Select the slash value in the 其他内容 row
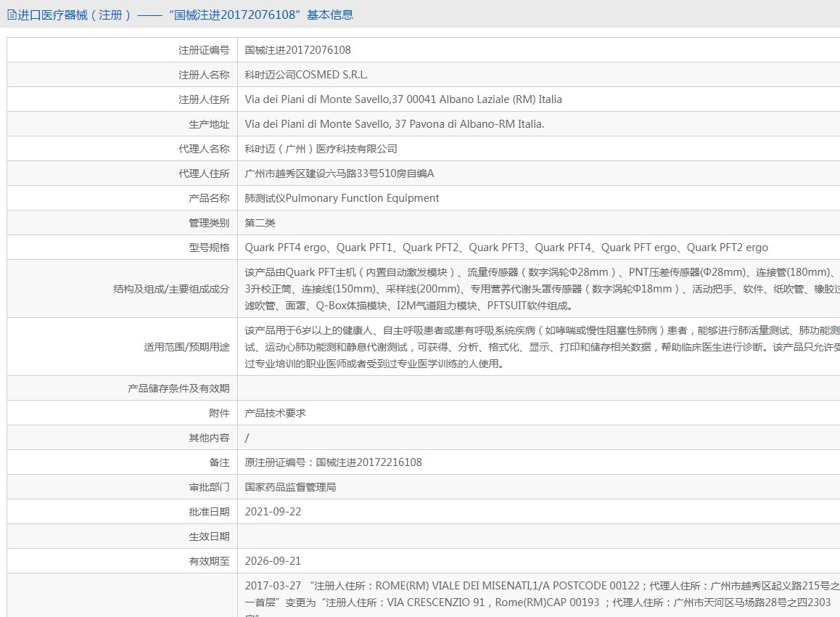Screen dimensions: 840x617 pyautogui.click(x=247, y=438)
